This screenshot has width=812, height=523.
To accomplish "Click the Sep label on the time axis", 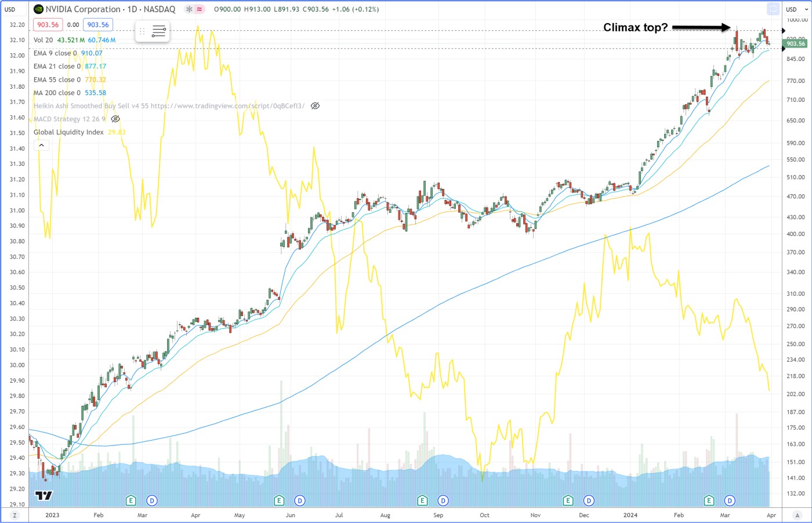I will pos(438,515).
